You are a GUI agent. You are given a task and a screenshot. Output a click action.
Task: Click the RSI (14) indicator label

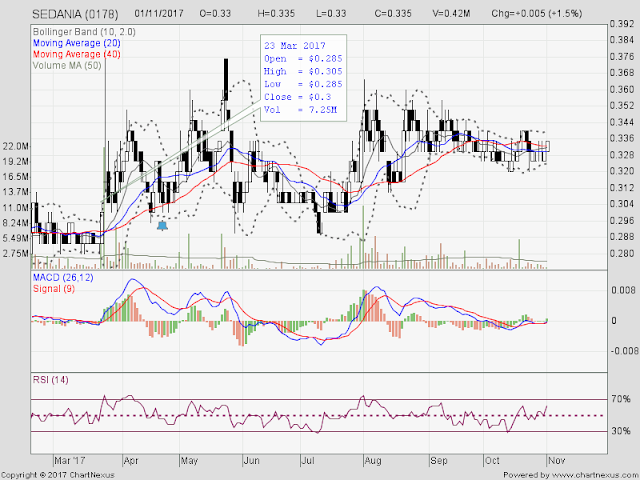click(51, 380)
